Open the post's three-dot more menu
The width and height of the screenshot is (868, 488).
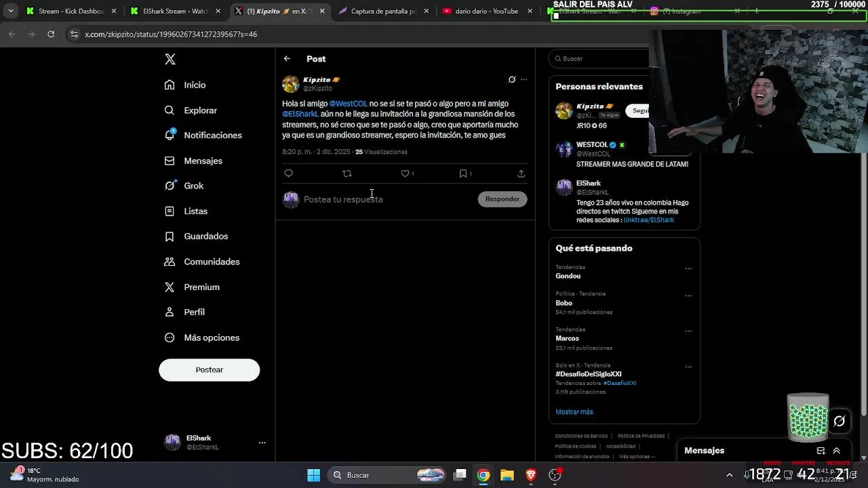coord(524,79)
